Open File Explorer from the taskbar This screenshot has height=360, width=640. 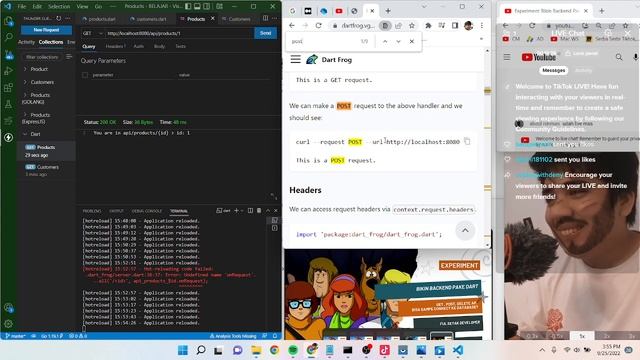pos(256,350)
